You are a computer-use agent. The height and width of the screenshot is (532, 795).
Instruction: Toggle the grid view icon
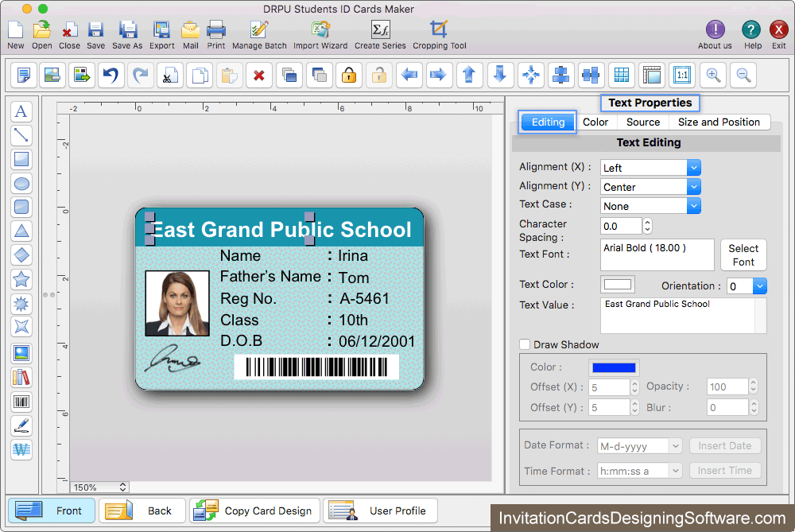click(x=622, y=76)
